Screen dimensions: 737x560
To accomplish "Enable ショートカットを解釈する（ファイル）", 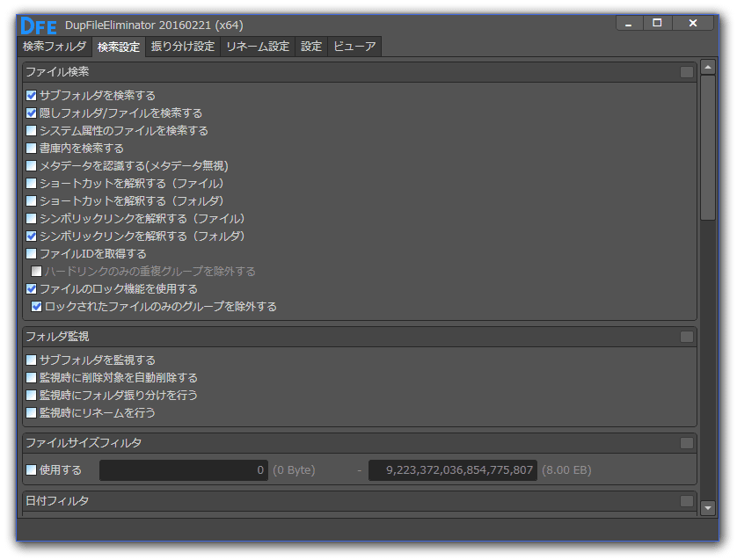I will tap(32, 183).
